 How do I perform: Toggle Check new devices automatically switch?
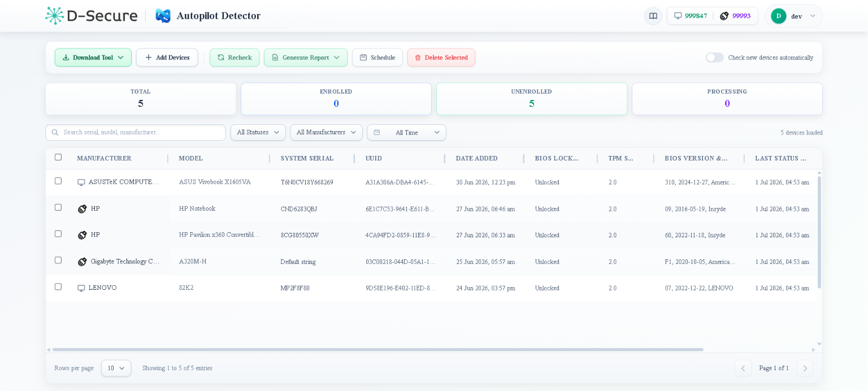pyautogui.click(x=715, y=58)
